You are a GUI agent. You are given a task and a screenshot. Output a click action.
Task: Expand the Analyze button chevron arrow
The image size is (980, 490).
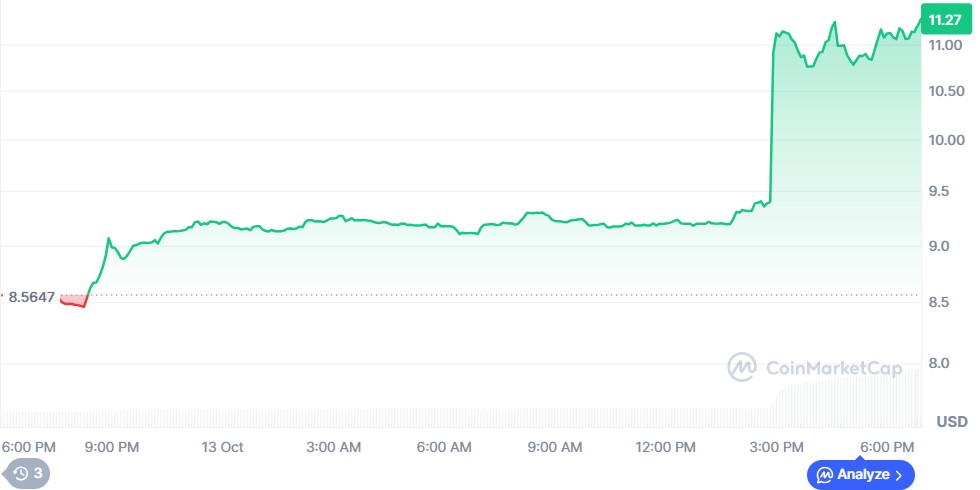click(899, 474)
